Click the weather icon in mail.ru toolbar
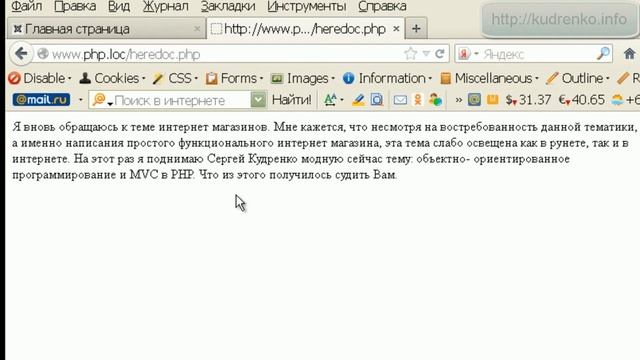This screenshot has width=640, height=360. click(x=617, y=100)
